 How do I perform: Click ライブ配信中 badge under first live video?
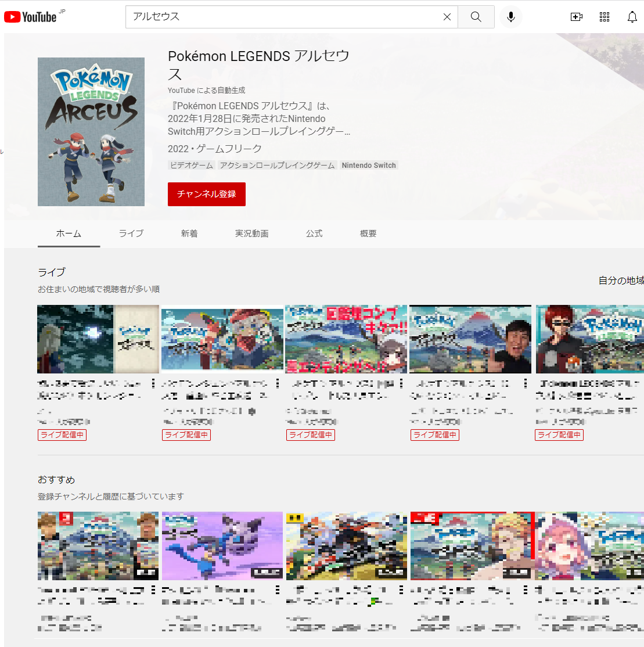coord(62,435)
